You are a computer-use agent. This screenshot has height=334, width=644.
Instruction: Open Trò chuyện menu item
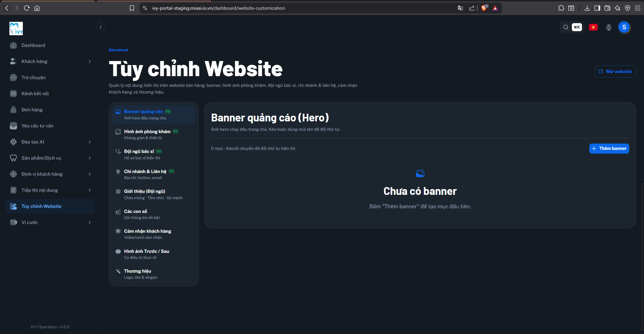click(50, 77)
